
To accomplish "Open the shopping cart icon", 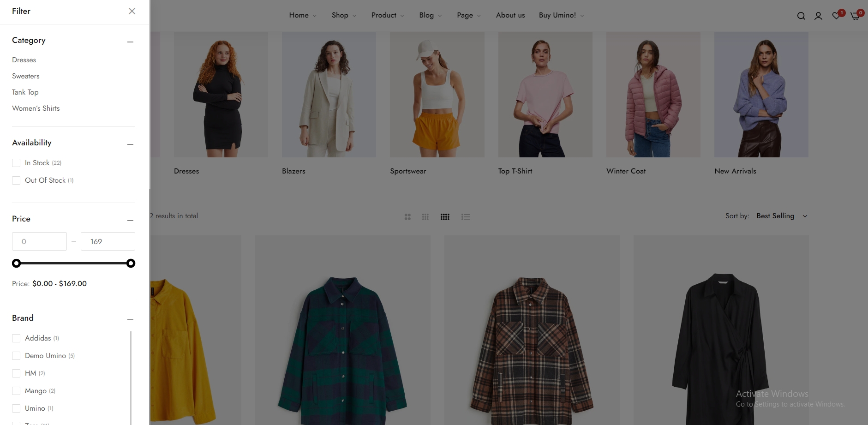I will pos(855,16).
